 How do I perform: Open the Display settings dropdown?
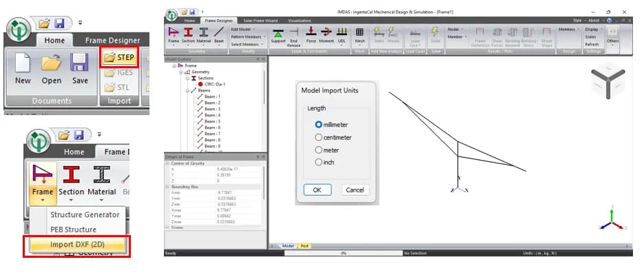click(x=594, y=29)
